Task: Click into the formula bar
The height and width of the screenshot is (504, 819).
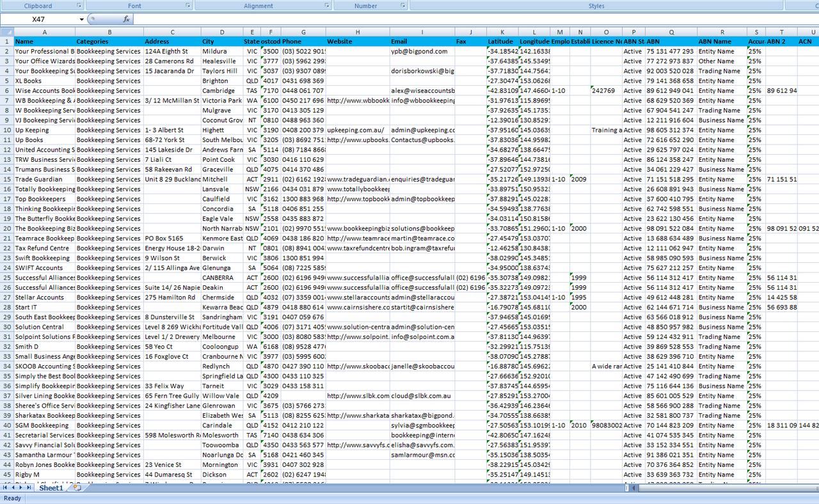Action: point(448,19)
